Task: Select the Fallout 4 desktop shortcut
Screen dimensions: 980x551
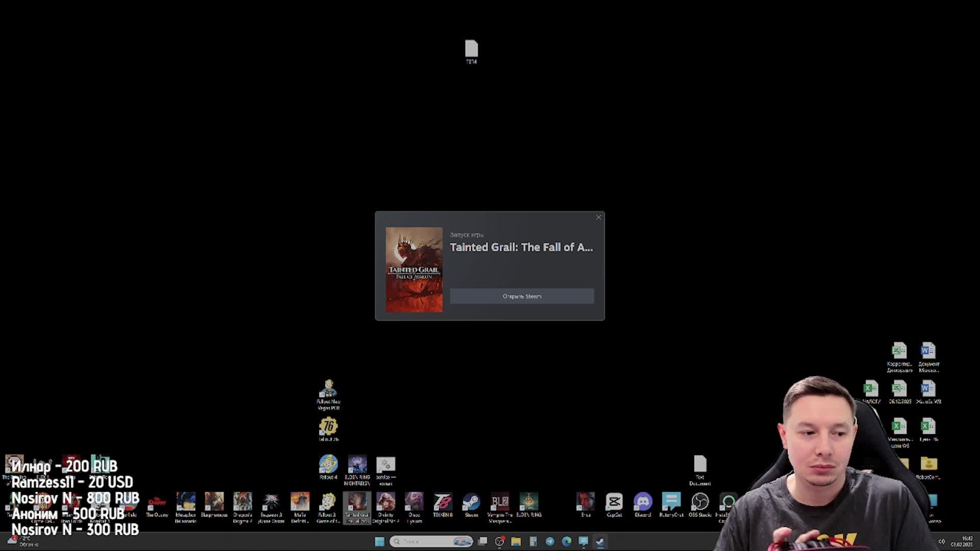Action: [x=328, y=465]
